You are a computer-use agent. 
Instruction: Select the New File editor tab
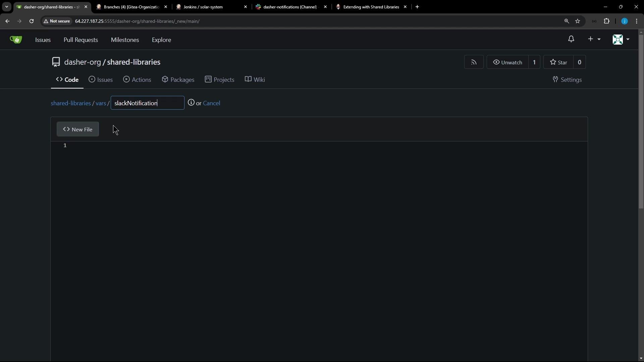[x=78, y=129]
